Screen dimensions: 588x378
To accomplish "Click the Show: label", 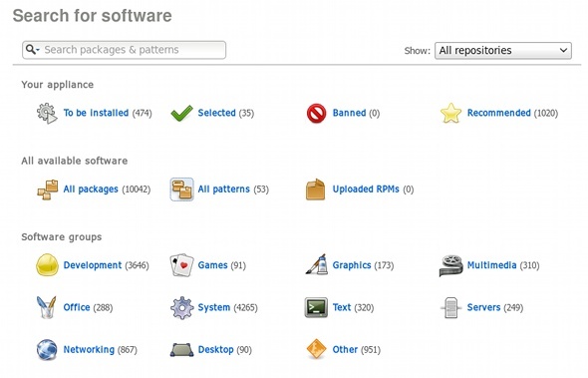I will point(417,51).
